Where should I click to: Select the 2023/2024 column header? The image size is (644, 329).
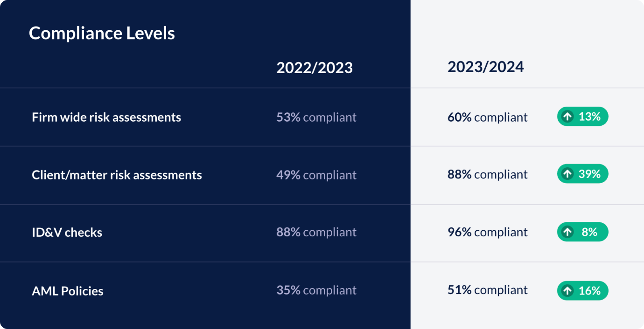coord(486,67)
